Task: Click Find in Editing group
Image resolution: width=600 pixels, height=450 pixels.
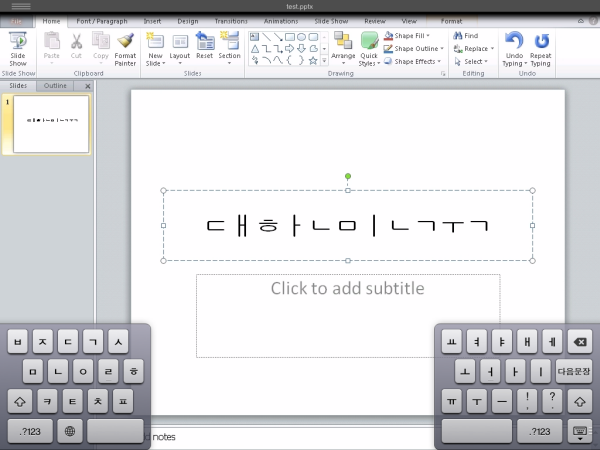Action: click(x=466, y=36)
